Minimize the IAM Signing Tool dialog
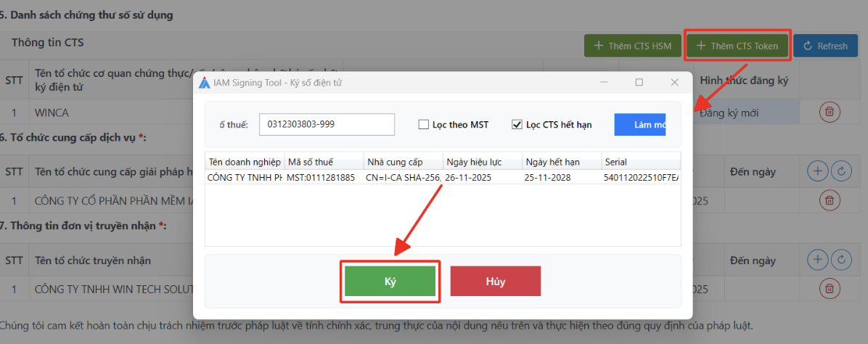Viewport: 868px width, 344px height. point(604,82)
